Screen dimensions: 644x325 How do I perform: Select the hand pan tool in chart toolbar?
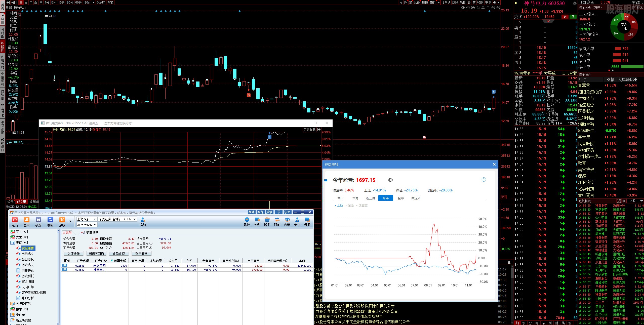[468, 8]
